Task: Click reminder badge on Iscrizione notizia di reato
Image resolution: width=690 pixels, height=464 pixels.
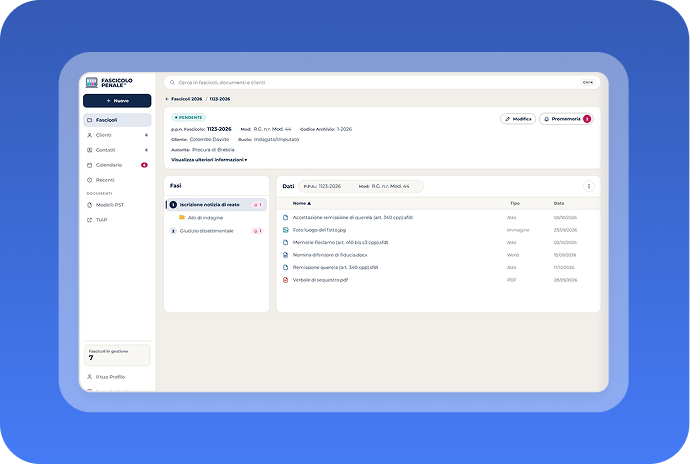Action: [x=257, y=205]
